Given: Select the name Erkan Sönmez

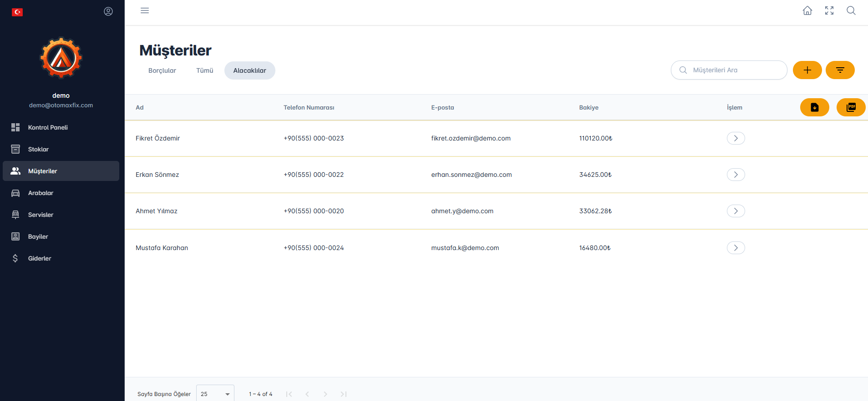Looking at the screenshot, I should pos(157,175).
